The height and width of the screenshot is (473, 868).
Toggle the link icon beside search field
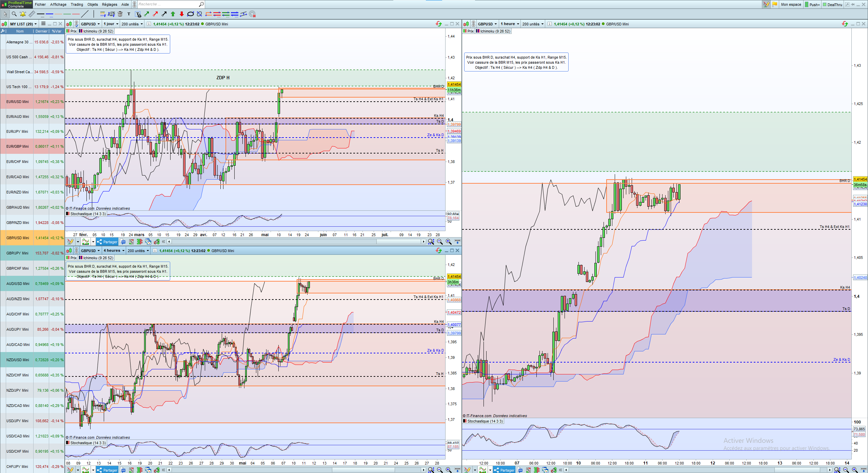(x=134, y=4)
